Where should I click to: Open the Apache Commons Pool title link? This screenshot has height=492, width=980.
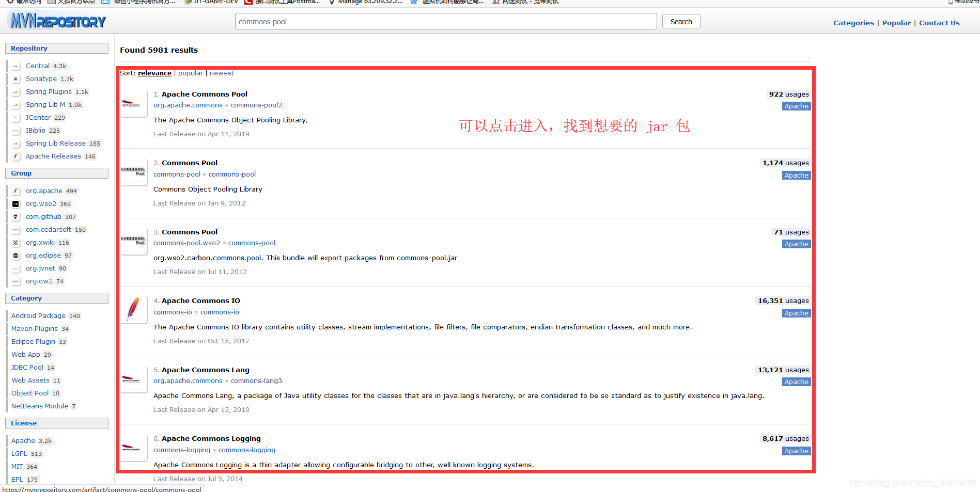pos(205,94)
